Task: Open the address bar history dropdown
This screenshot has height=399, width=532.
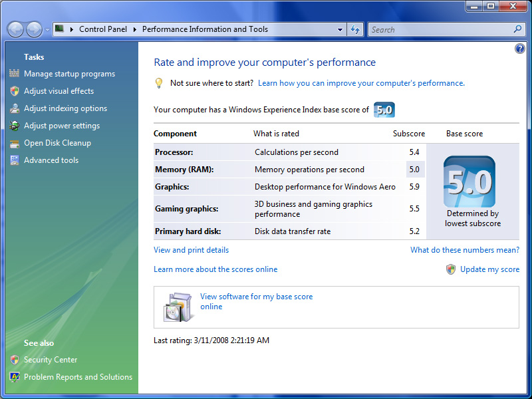Action: [340, 29]
